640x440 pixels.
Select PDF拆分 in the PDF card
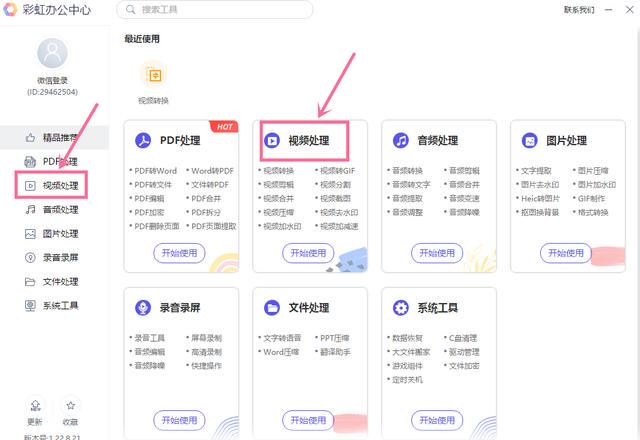[x=206, y=212]
